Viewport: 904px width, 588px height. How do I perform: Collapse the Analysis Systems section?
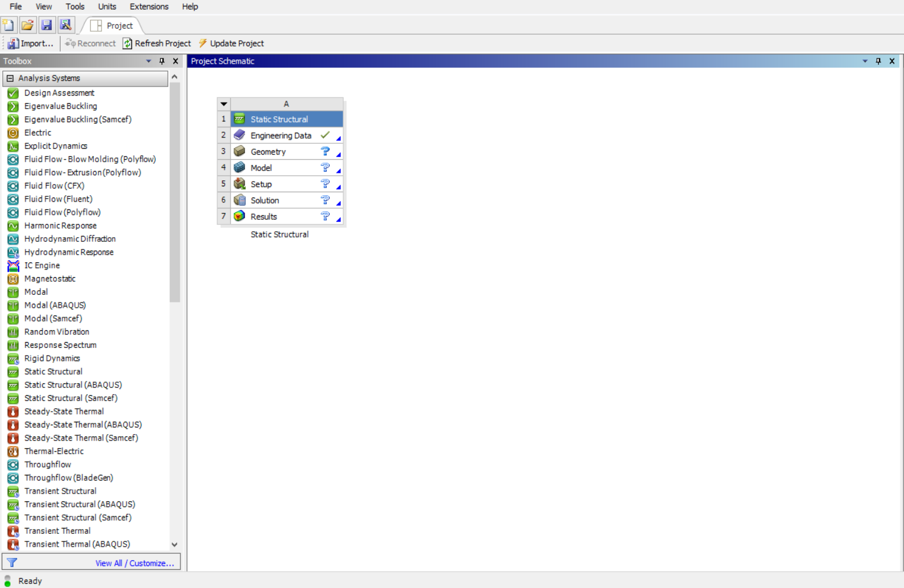tap(10, 78)
